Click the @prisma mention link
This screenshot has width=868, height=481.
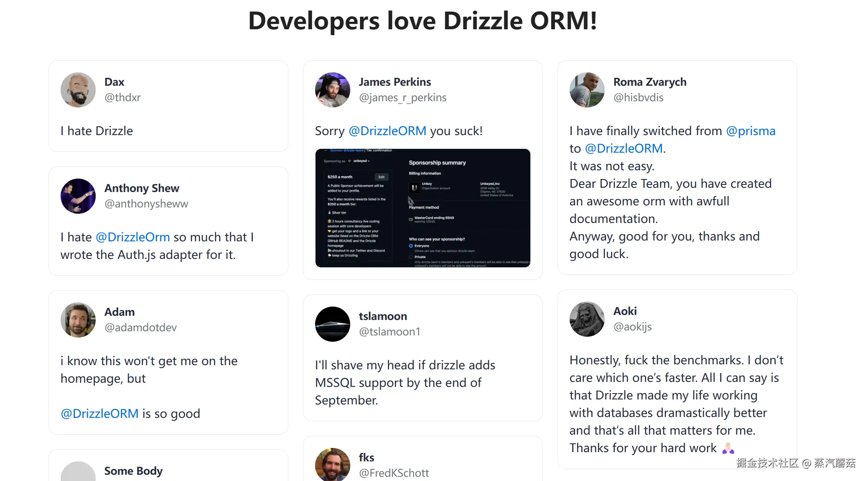pos(751,131)
